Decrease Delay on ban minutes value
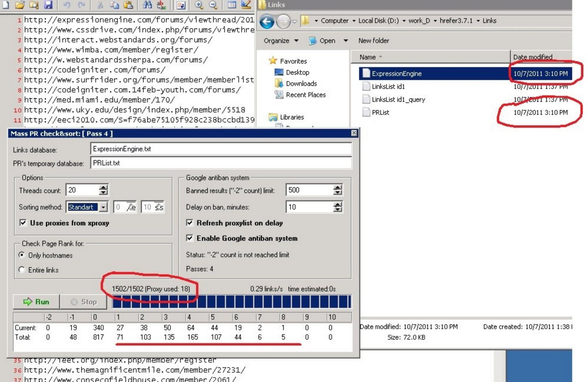Image resolution: width=588 pixels, height=382 pixels. pos(337,210)
